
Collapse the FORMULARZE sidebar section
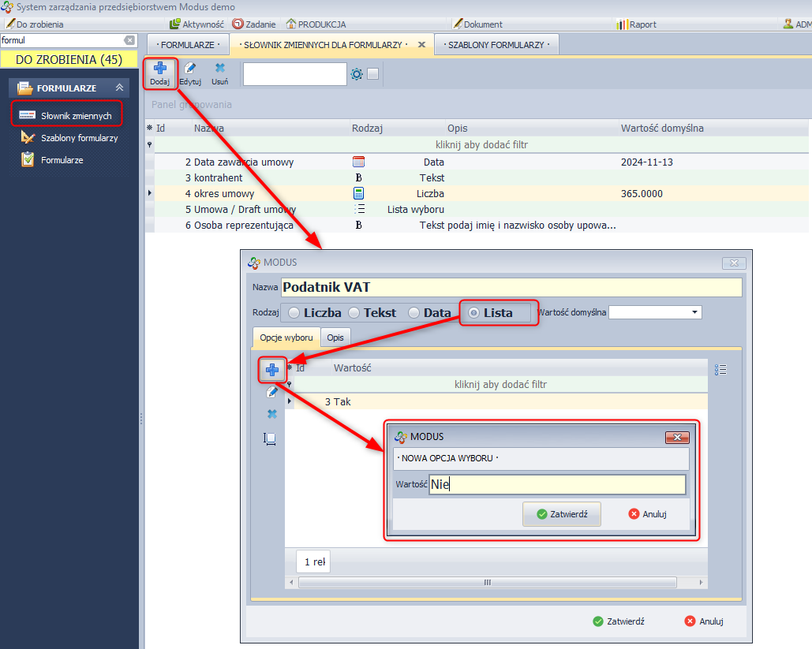coord(119,88)
